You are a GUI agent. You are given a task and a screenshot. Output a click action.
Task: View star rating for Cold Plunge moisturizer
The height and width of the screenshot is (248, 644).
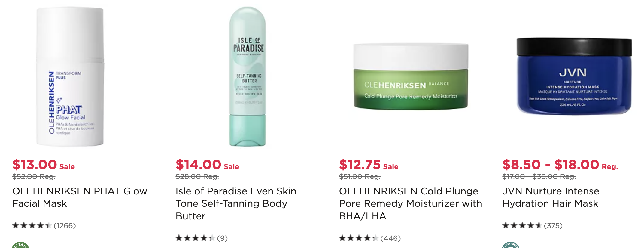click(359, 238)
